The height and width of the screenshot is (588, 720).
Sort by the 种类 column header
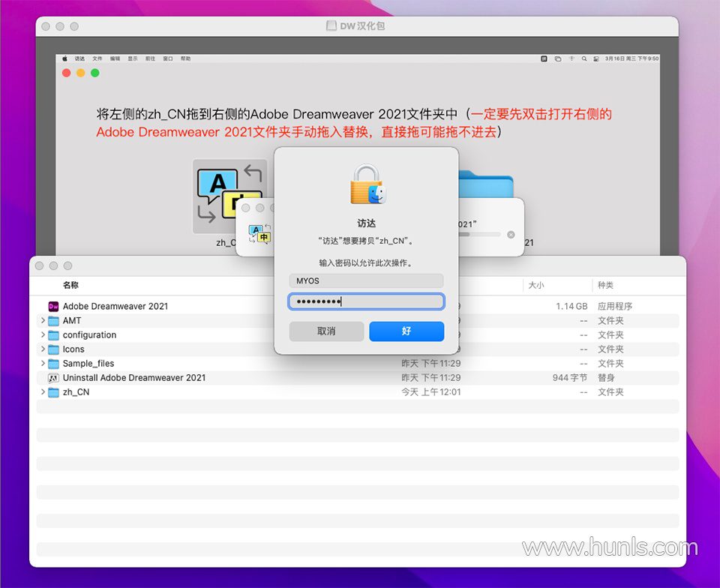point(605,285)
